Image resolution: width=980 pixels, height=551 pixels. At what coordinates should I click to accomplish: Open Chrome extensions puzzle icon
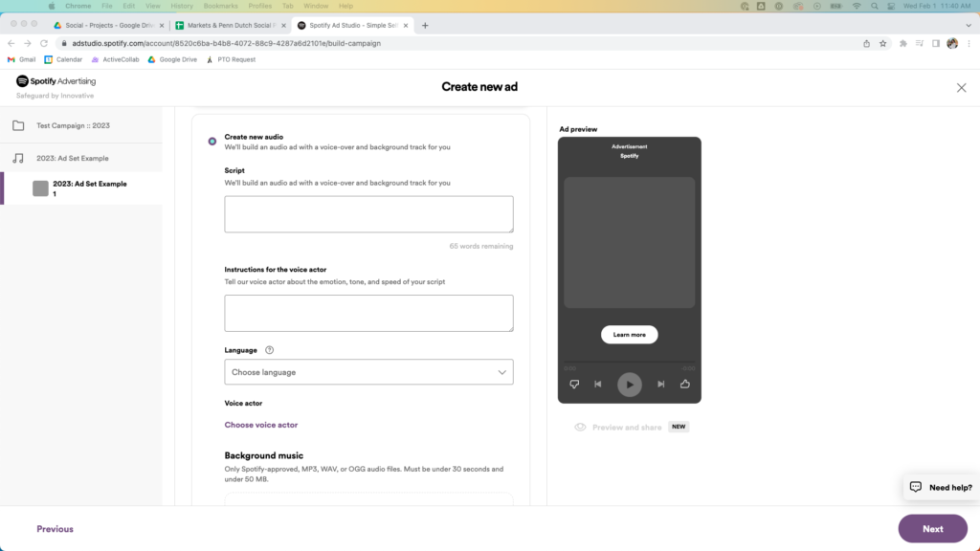(903, 43)
